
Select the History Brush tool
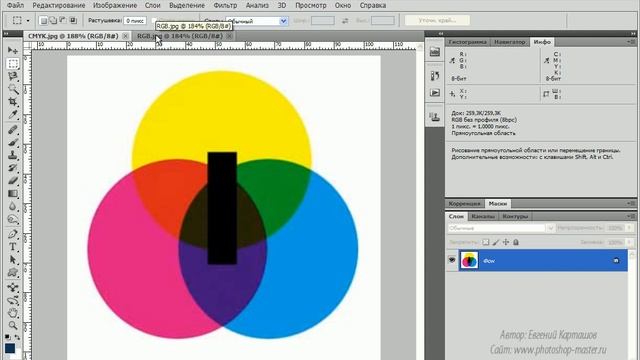[x=13, y=168]
